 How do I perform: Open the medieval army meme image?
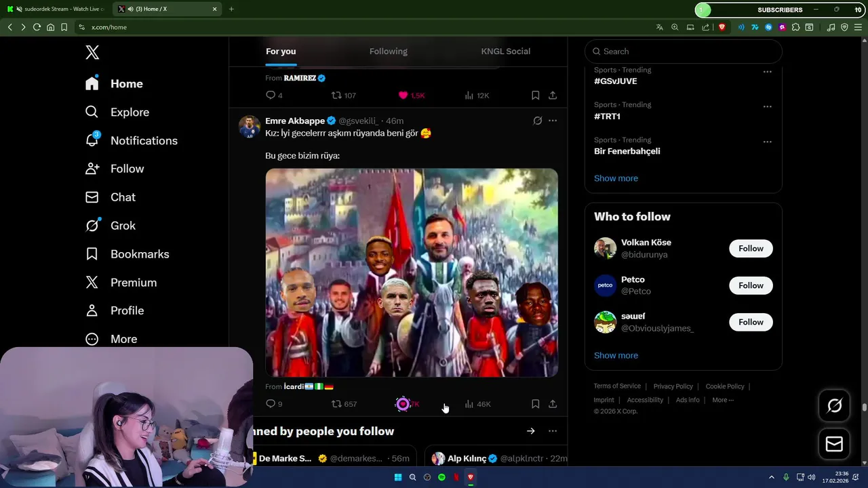point(412,272)
